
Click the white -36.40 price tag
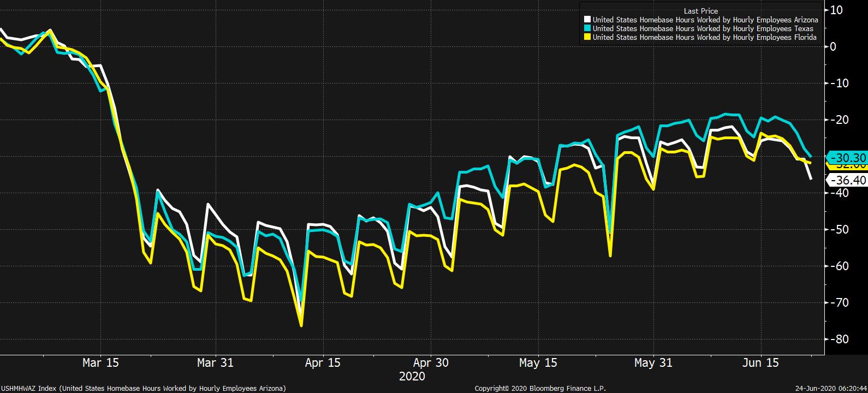click(x=848, y=180)
